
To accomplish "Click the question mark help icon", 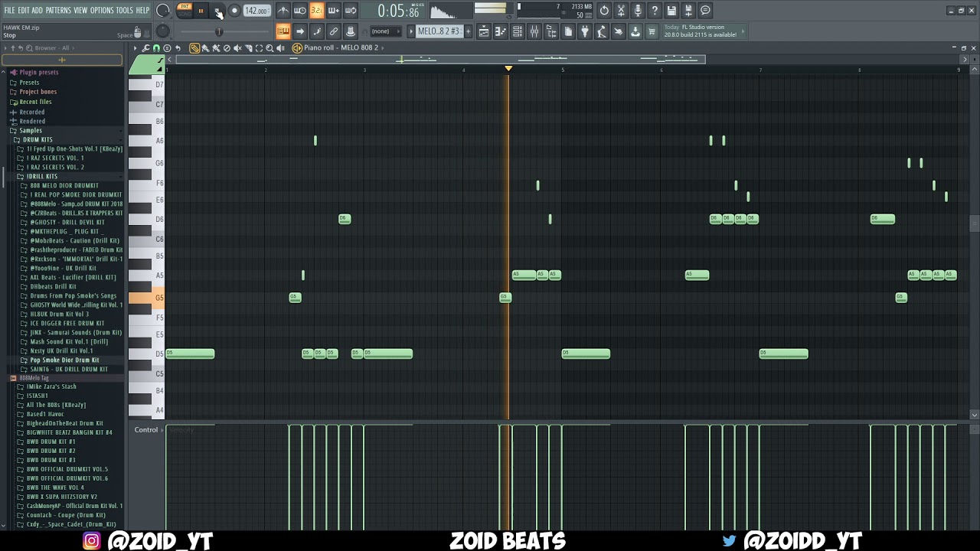I will pyautogui.click(x=655, y=11).
